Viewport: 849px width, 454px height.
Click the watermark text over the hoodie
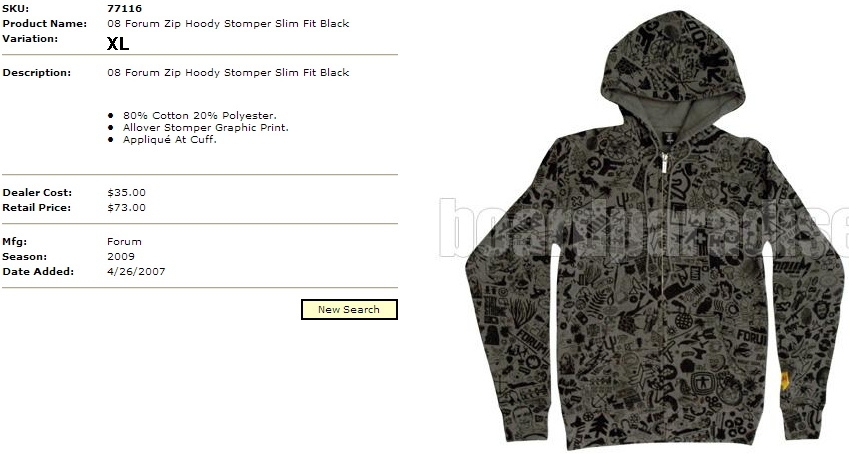[x=643, y=228]
